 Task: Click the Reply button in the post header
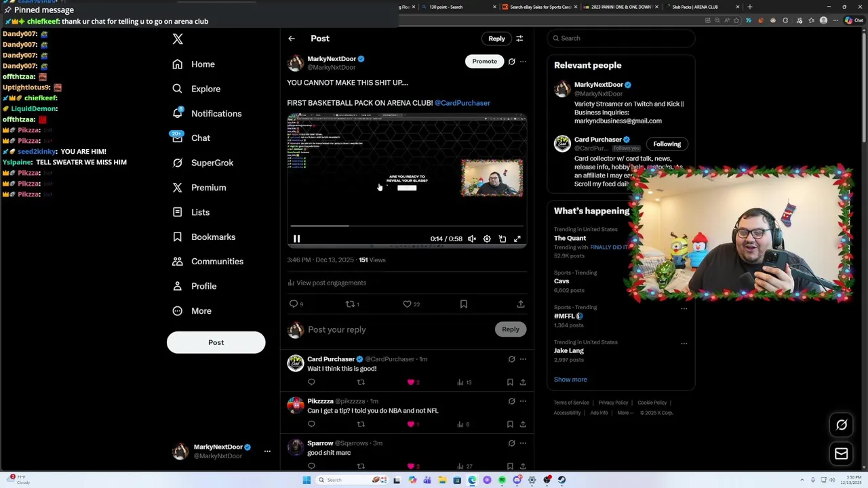497,39
